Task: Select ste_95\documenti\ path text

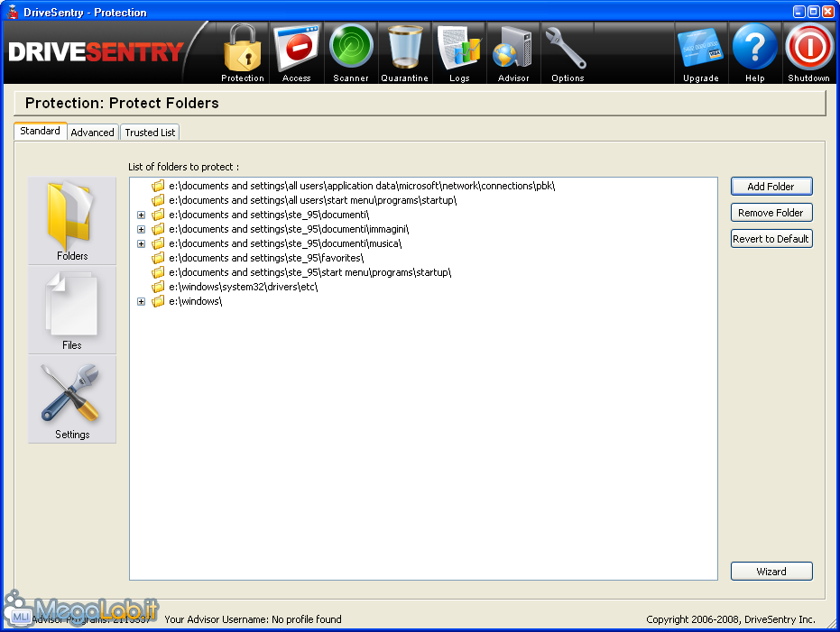Action: coord(269,215)
